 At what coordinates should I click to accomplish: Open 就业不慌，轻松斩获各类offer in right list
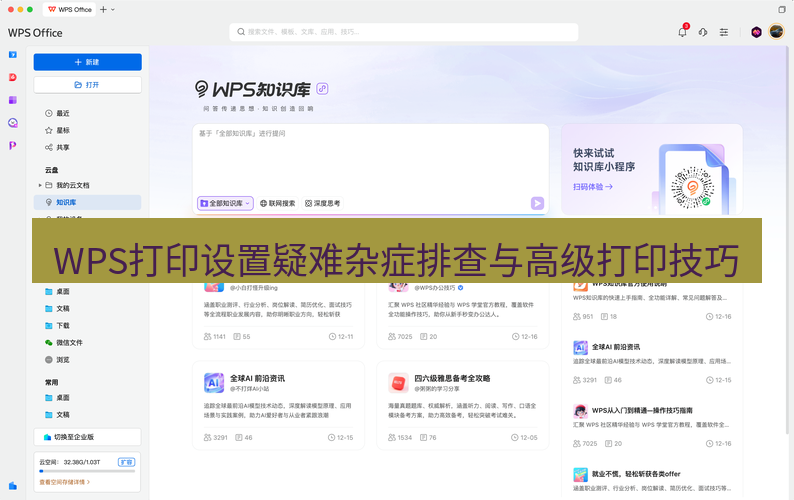(x=636, y=474)
